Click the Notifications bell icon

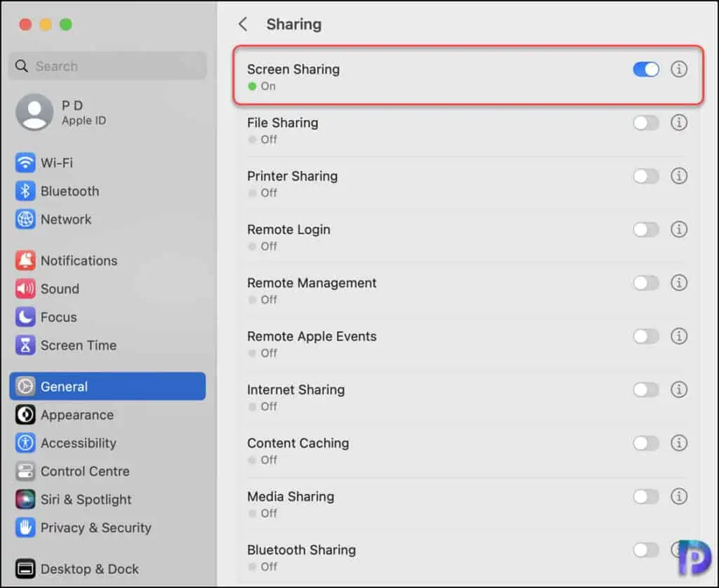[x=25, y=260]
